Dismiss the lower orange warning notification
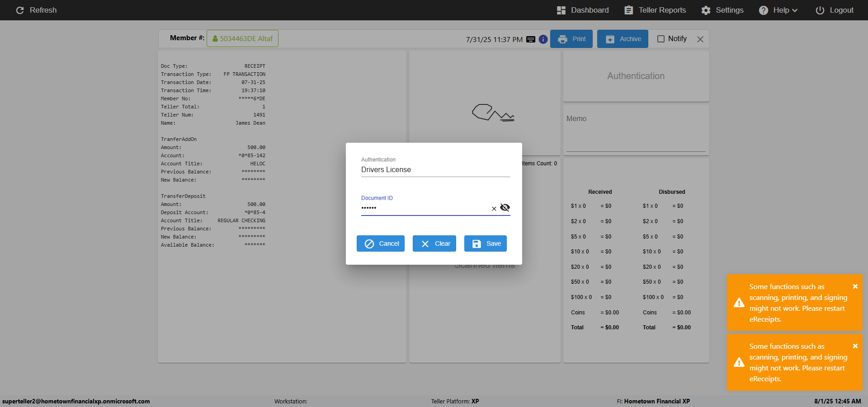 855,346
